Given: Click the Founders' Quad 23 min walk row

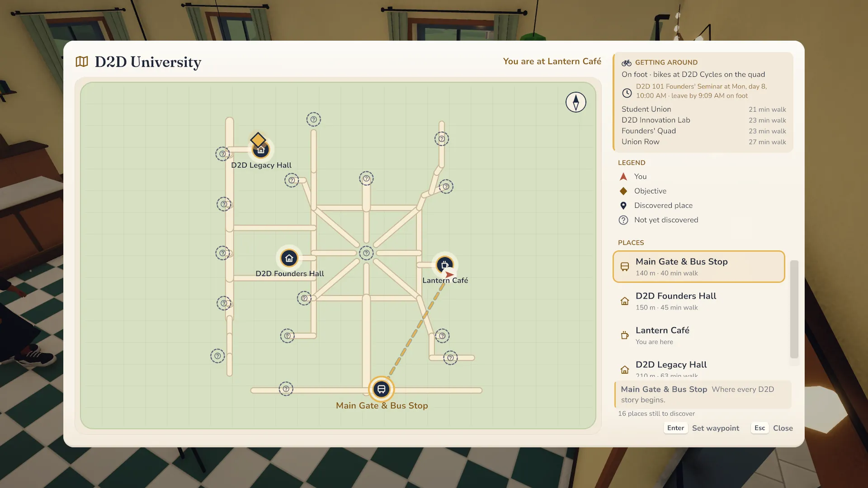Looking at the screenshot, I should 703,131.
